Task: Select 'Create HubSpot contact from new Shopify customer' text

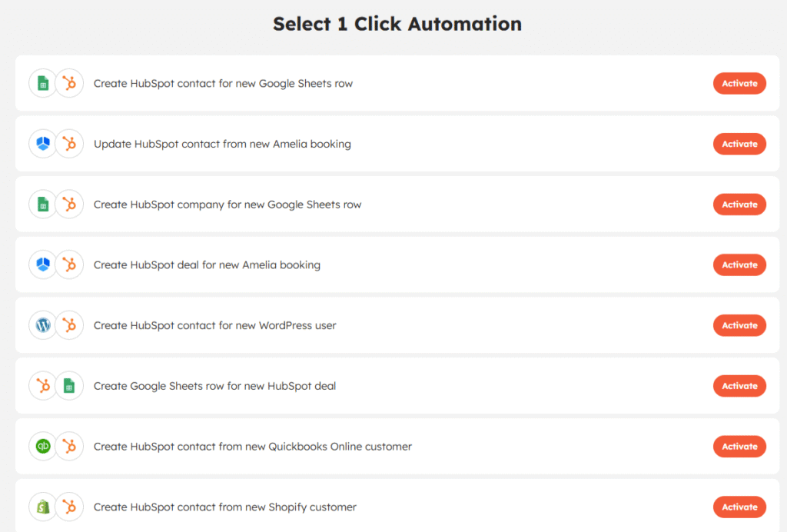Action: coord(224,507)
